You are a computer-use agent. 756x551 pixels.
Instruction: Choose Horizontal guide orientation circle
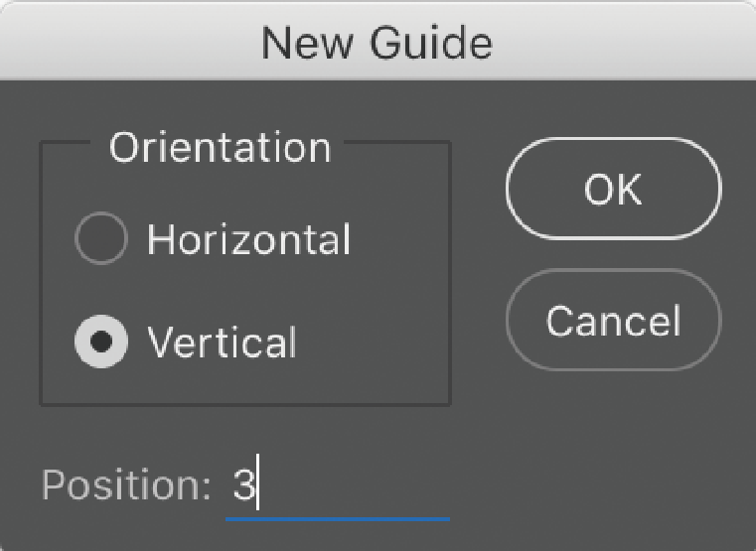[101, 239]
